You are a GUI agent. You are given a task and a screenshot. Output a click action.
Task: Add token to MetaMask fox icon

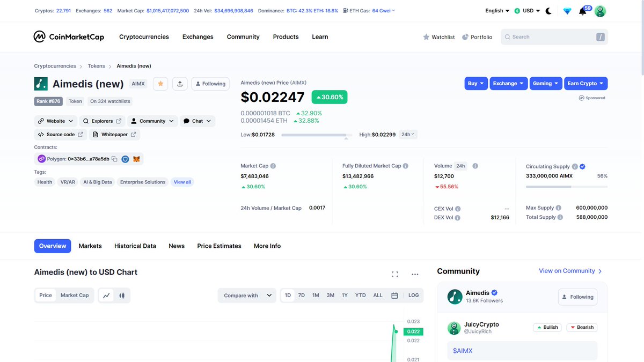(137, 159)
